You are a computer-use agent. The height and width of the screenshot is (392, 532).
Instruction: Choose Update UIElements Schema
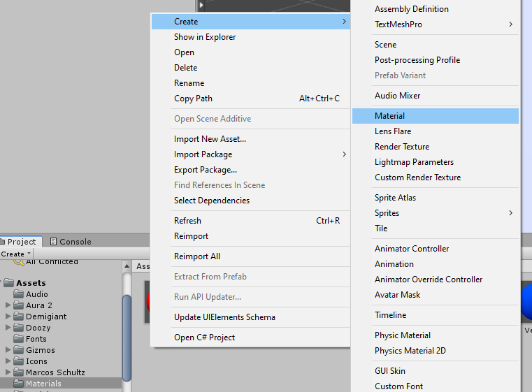click(x=251, y=317)
